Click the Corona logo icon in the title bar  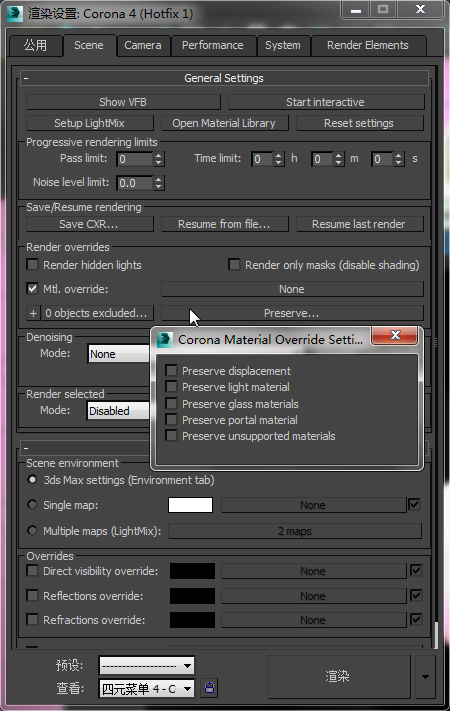point(15,13)
